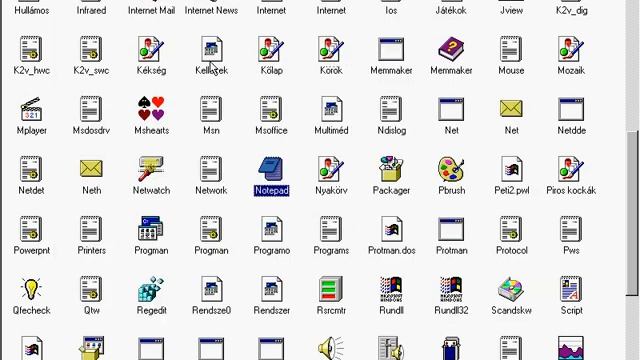Click the Hullámos label

pyautogui.click(x=31, y=10)
